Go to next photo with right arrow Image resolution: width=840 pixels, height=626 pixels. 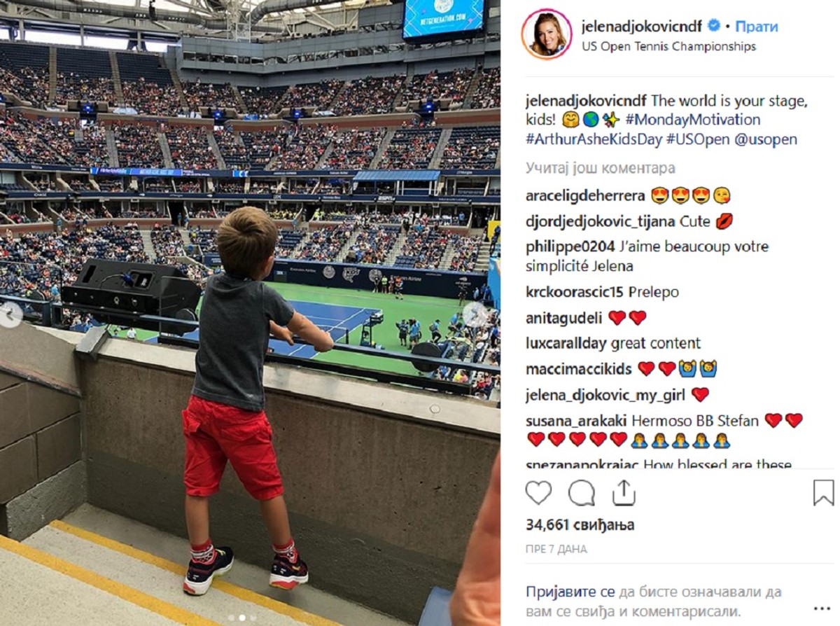click(x=475, y=314)
